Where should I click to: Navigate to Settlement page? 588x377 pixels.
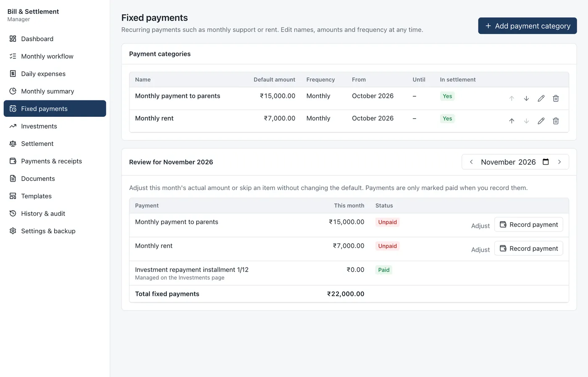[55, 144]
